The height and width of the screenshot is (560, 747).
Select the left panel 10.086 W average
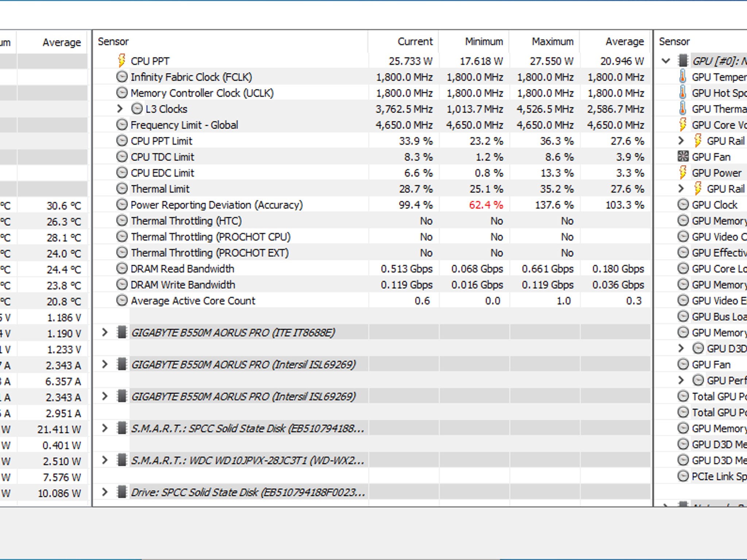click(59, 493)
